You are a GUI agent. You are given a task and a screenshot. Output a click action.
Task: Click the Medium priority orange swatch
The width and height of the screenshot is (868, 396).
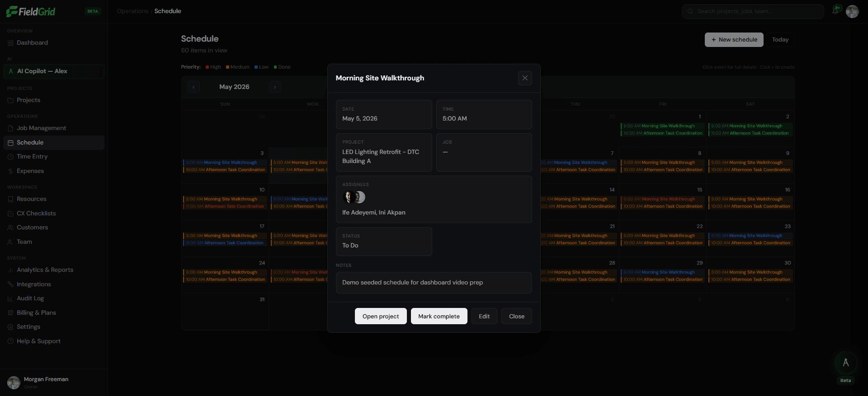click(227, 67)
